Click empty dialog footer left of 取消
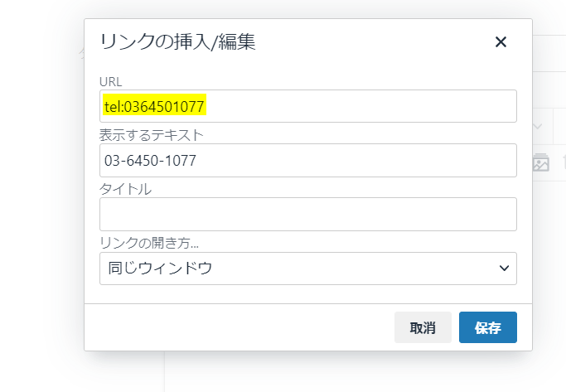566x392 pixels. [240, 327]
